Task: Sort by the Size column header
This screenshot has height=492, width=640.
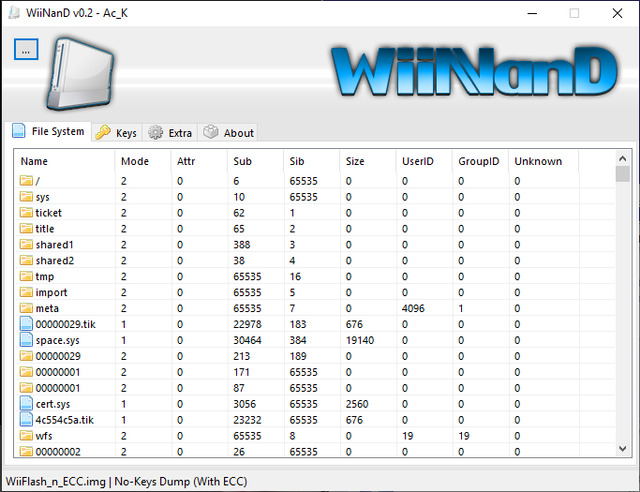Action: click(x=368, y=161)
